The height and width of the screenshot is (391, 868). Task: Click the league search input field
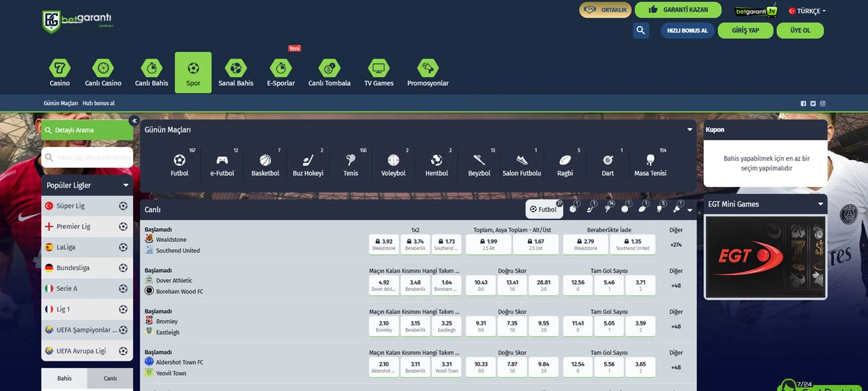point(87,157)
